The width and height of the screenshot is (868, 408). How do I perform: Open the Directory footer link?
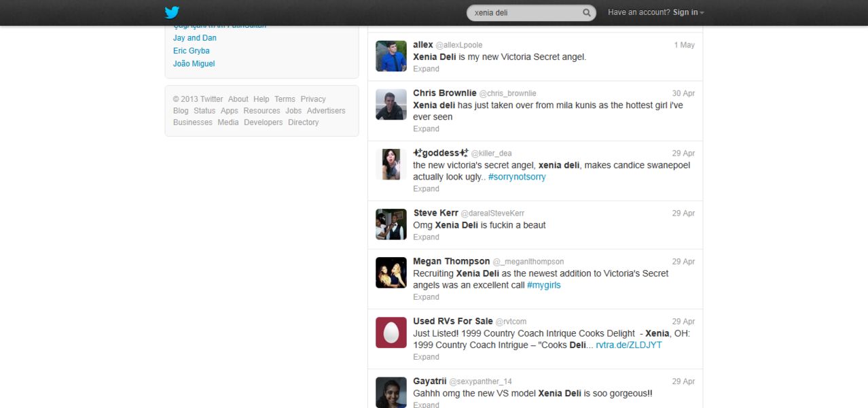pyautogui.click(x=303, y=122)
